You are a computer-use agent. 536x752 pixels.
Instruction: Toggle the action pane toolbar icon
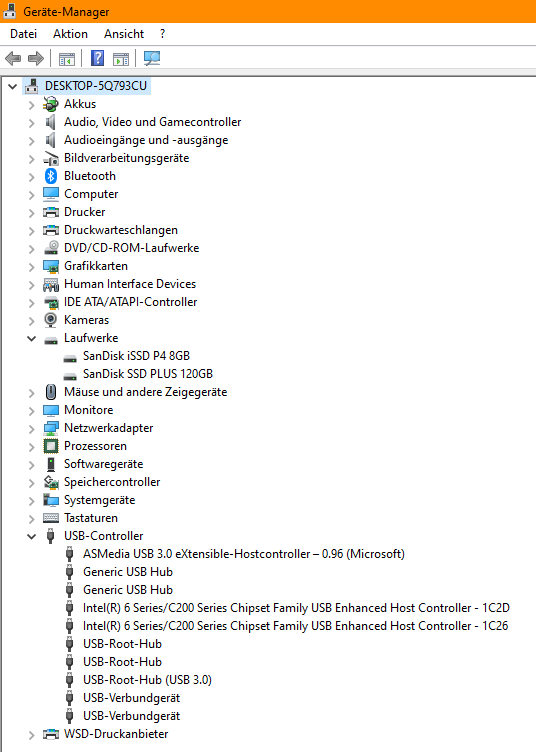tap(121, 59)
